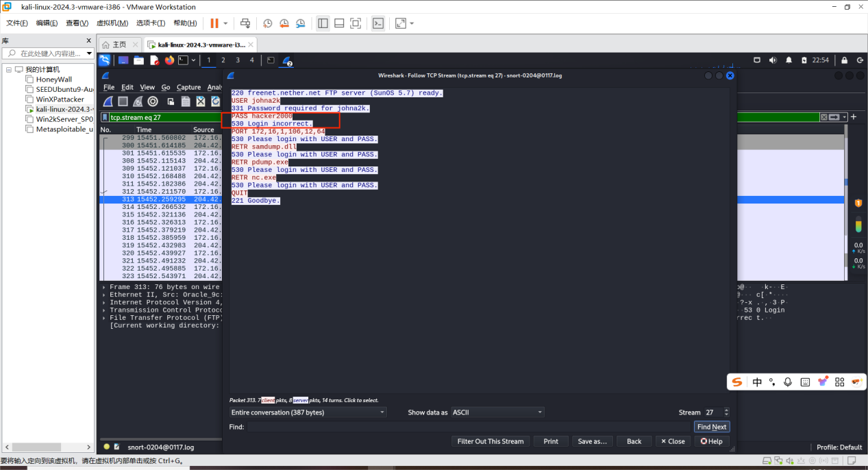
Task: Open the VMware library search dropdown arrow
Action: pyautogui.click(x=89, y=53)
